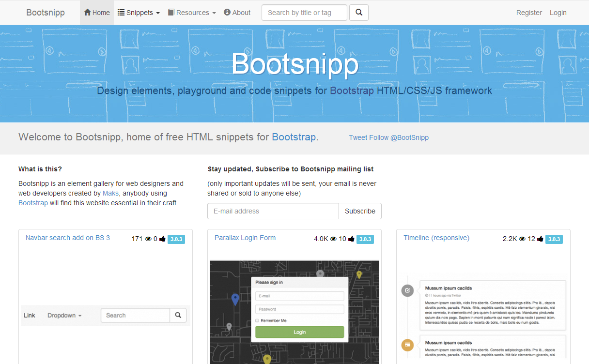This screenshot has width=589, height=364.
Task: Click the large Bootsnipp hero title
Action: (x=295, y=63)
